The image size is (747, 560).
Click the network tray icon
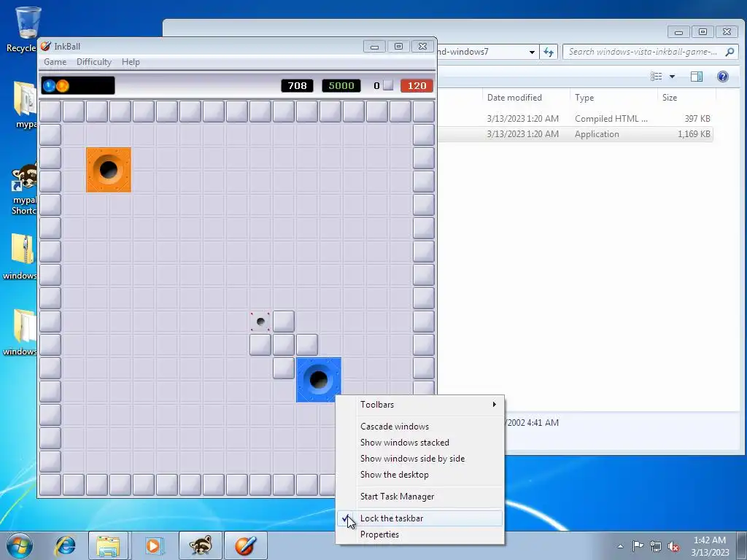tap(656, 546)
